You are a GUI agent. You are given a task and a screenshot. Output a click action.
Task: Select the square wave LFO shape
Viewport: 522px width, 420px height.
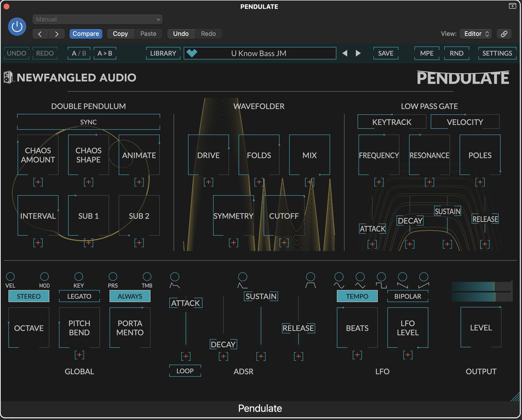click(381, 277)
